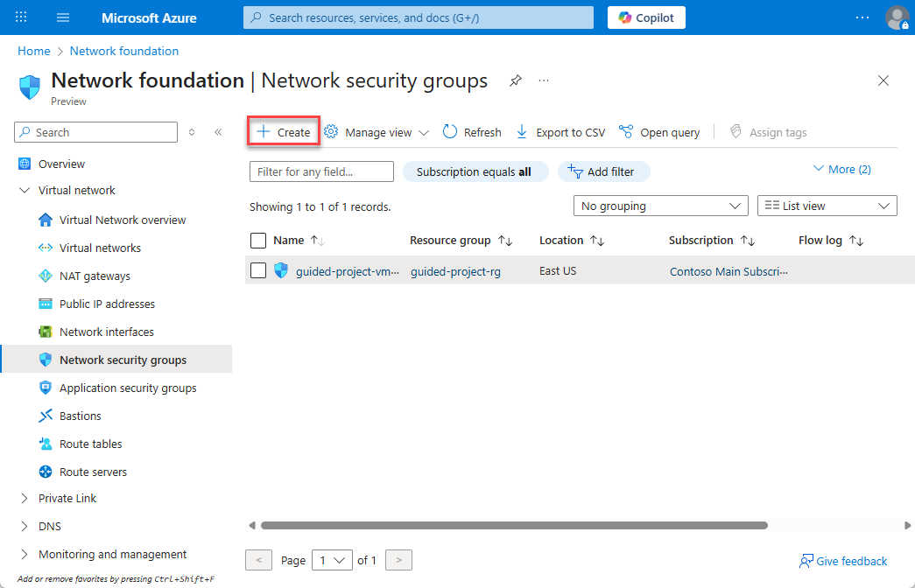Click the Subscription equals all filter
The width and height of the screenshot is (915, 588).
pos(475,171)
